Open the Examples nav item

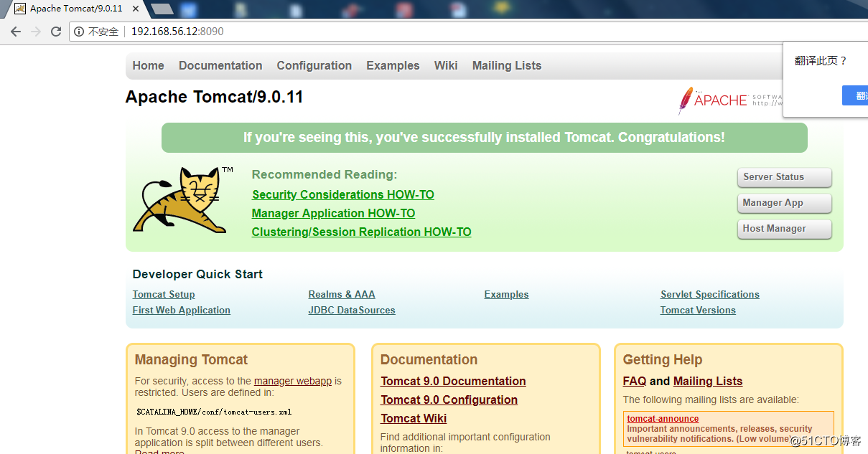[x=393, y=65]
